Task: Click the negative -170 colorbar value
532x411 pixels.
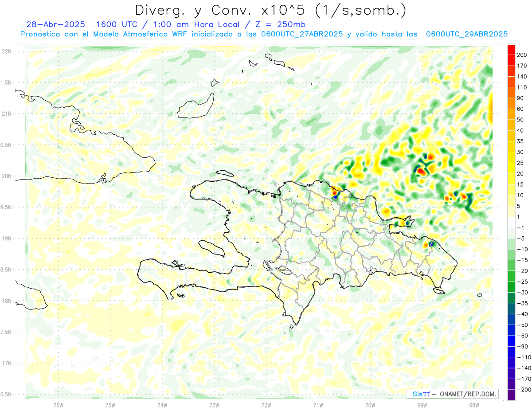Action: 524,379
